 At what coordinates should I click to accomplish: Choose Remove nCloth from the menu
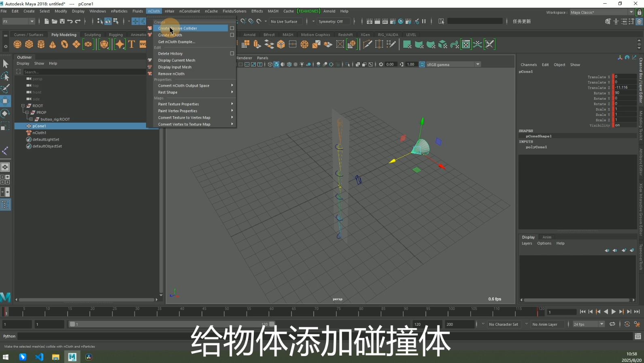tap(171, 74)
